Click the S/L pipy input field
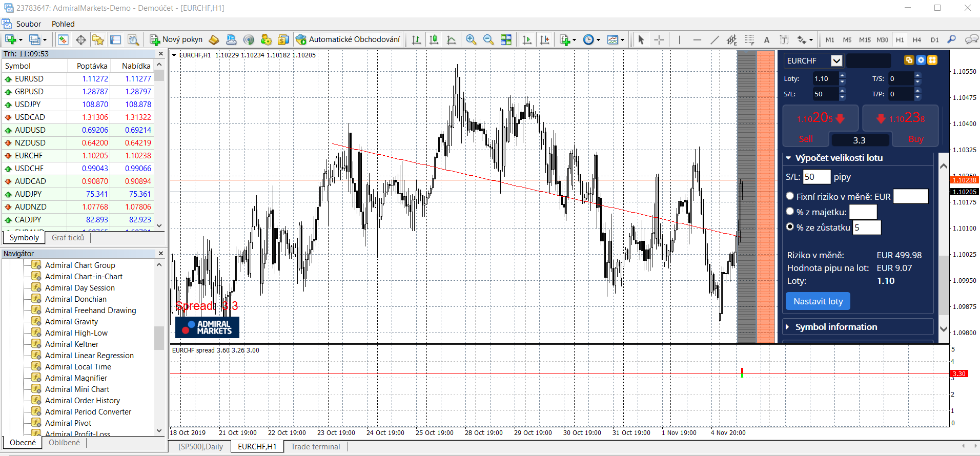Screen dimensions: 980x456 [816, 177]
